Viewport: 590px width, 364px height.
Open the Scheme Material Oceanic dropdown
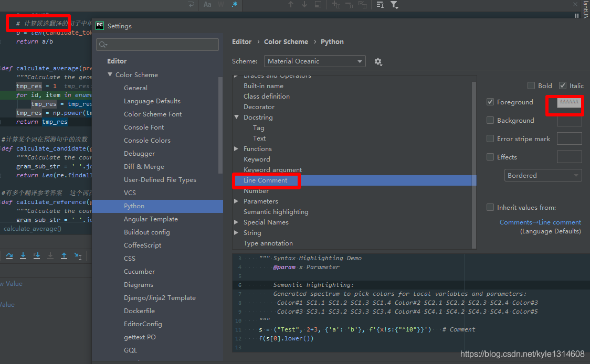tap(314, 61)
